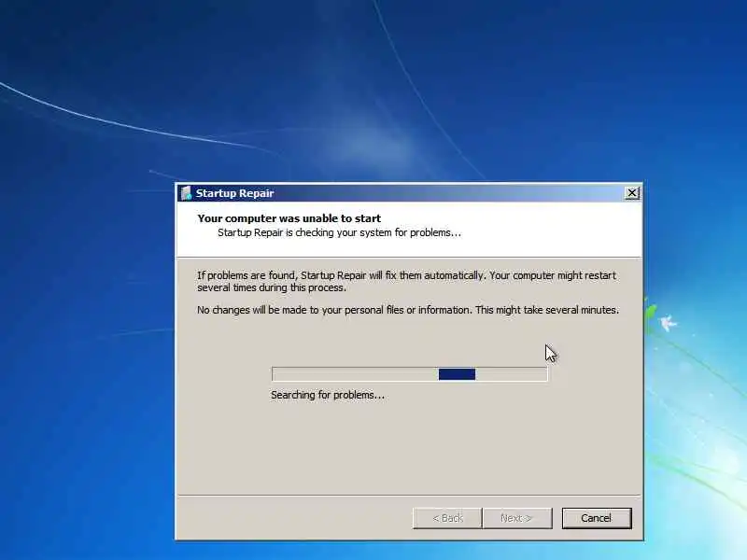Screen dimensions: 747x560
Task: Click 'Your computer was unable to start' heading
Action: 289,218
